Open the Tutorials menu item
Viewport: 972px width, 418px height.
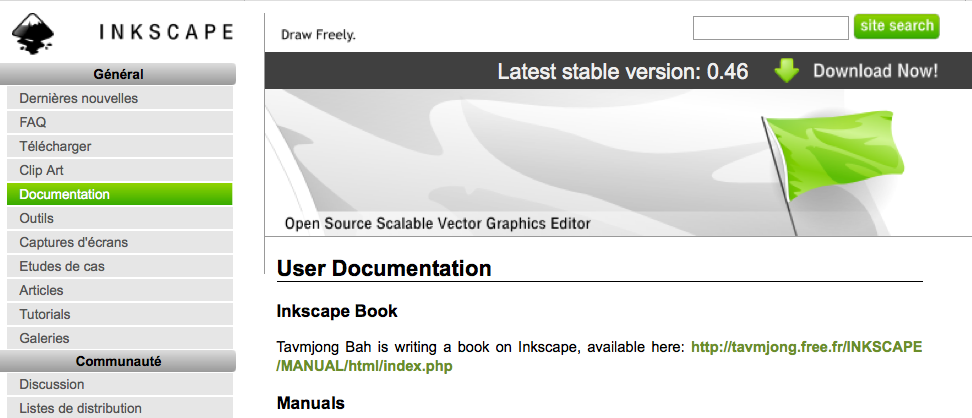click(x=120, y=314)
